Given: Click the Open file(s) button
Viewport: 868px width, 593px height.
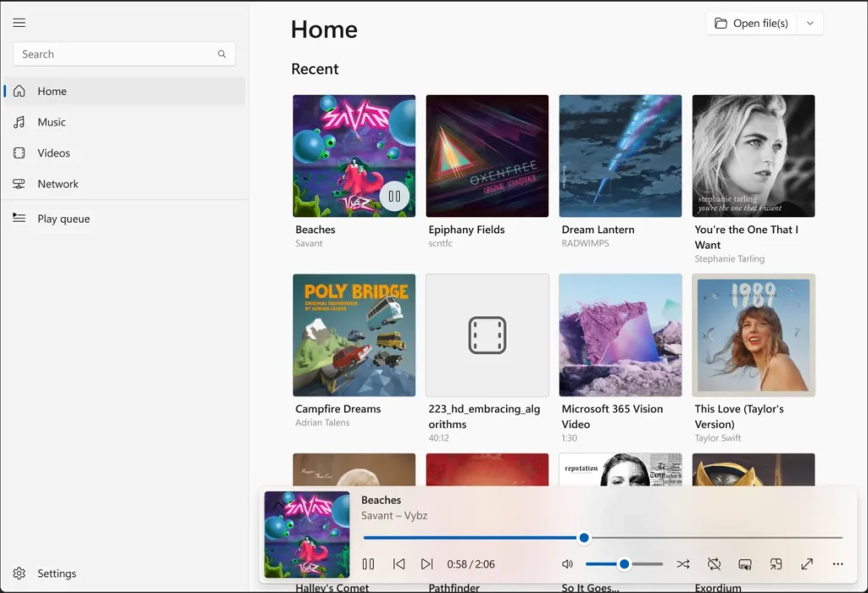Looking at the screenshot, I should 751,24.
